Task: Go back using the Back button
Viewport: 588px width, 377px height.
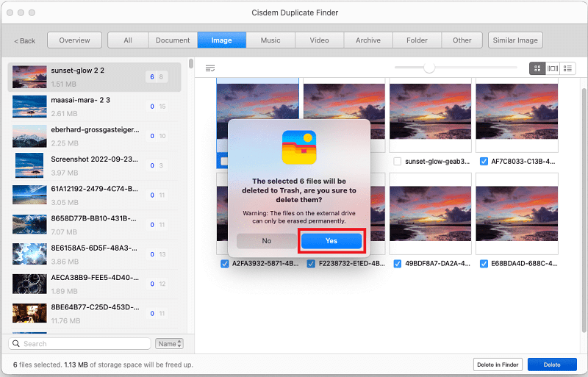Action: pyautogui.click(x=25, y=40)
